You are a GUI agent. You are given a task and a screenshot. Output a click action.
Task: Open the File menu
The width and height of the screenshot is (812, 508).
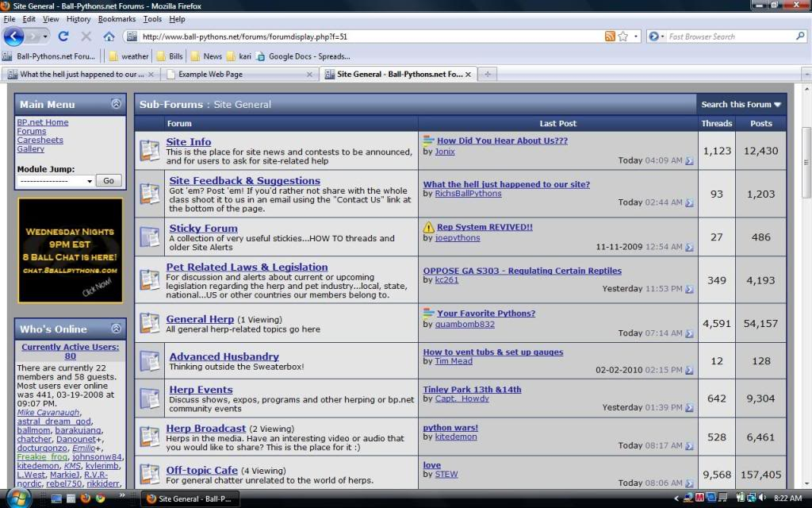coord(10,19)
